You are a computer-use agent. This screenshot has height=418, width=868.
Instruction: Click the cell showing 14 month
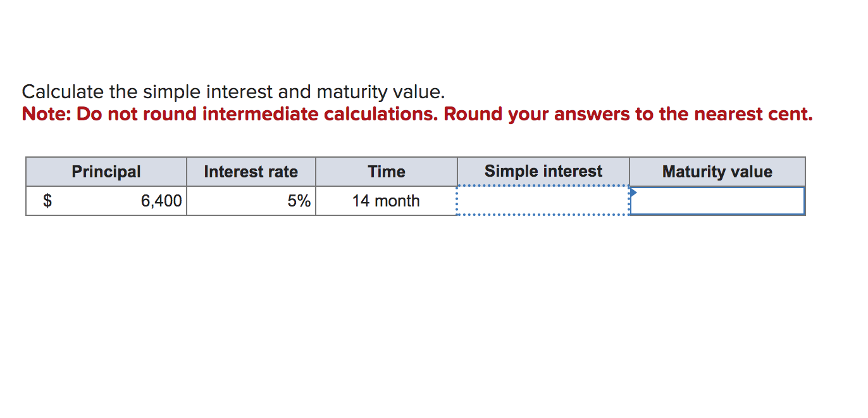386,201
